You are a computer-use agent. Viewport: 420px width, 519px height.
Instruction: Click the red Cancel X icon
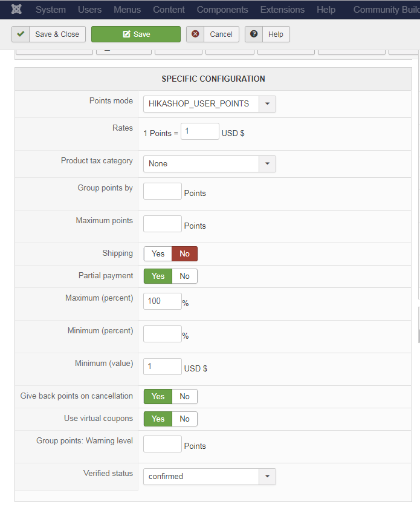(195, 34)
